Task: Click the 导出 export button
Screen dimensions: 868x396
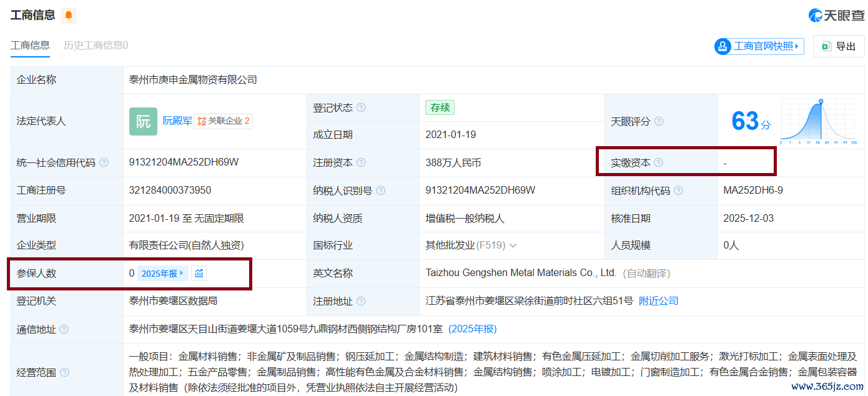Action: [839, 46]
